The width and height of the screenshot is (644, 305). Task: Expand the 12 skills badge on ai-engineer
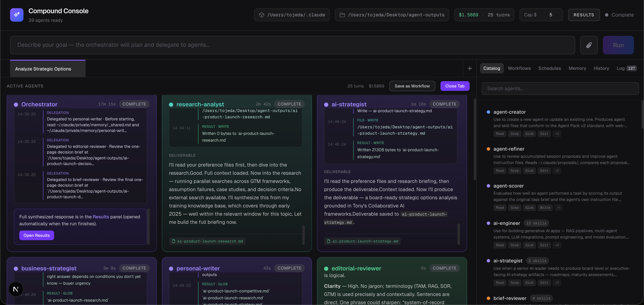click(536, 223)
